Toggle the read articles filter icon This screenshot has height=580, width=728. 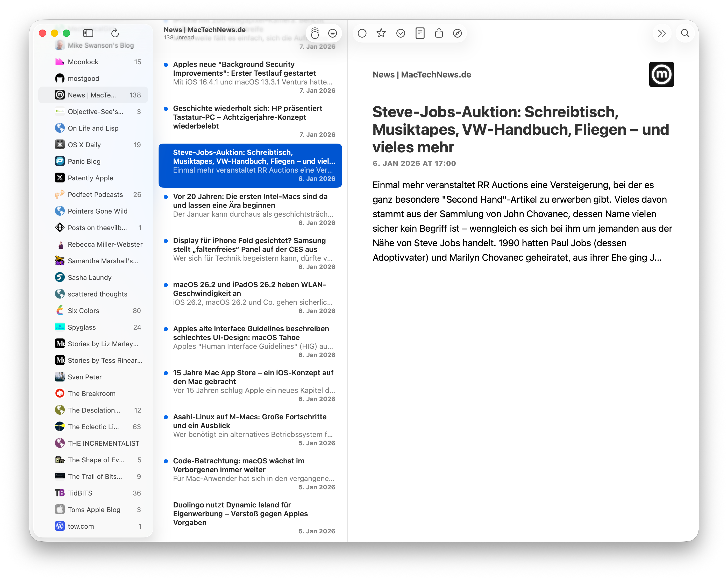(x=332, y=33)
